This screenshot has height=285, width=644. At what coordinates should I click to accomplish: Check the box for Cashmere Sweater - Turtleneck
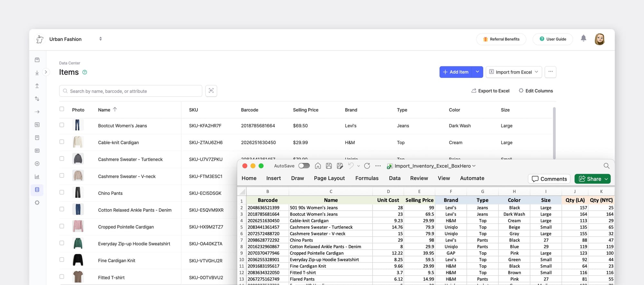62,159
